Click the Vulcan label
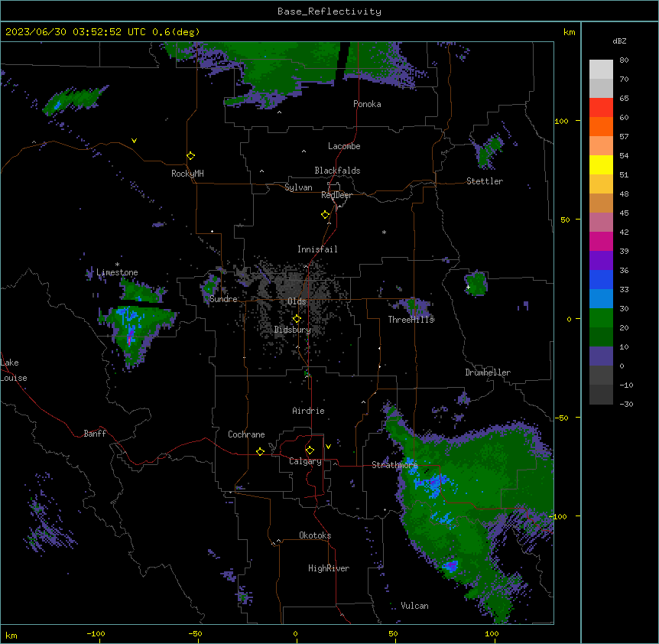This screenshot has width=659, height=644. click(x=414, y=606)
